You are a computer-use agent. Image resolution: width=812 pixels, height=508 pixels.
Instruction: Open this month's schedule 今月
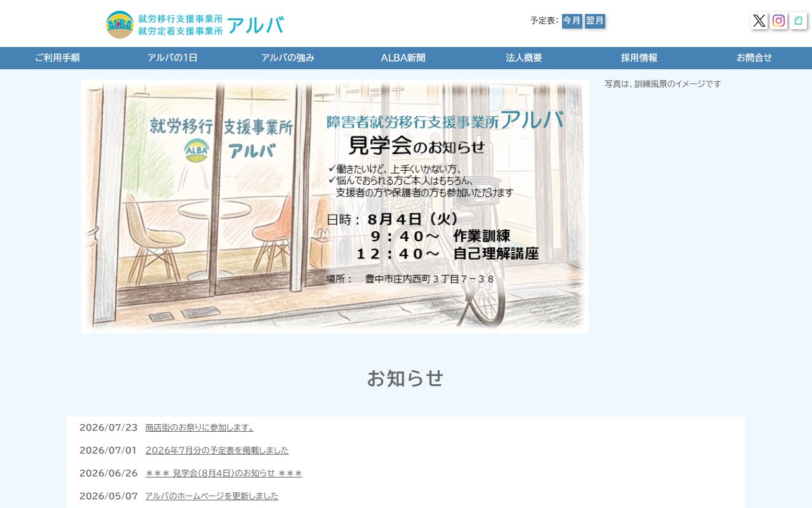[x=572, y=21]
